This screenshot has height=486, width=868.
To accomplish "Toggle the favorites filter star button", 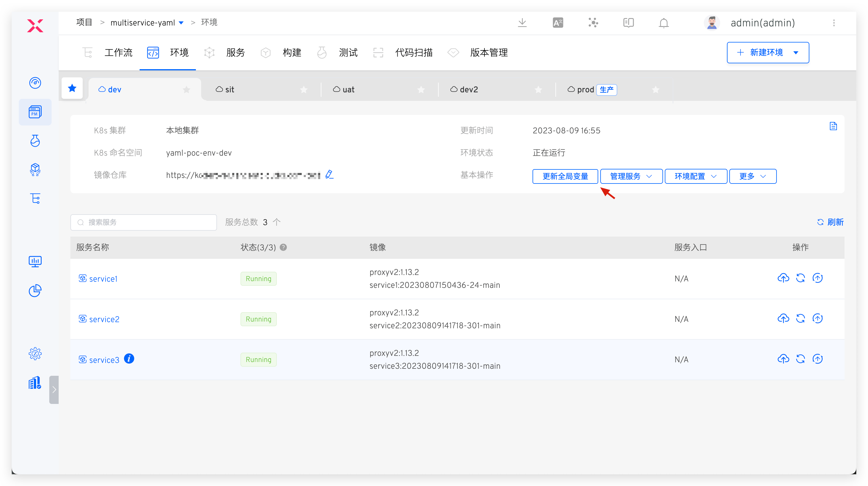I will click(x=72, y=88).
